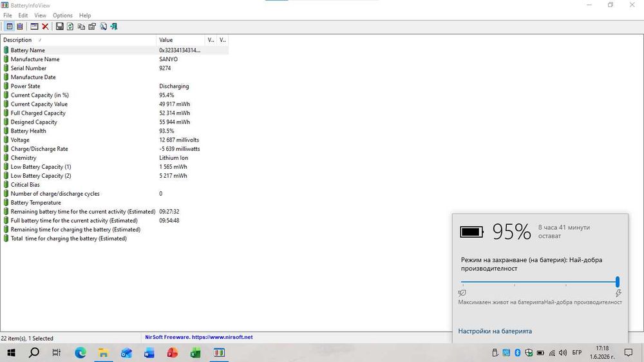Open Task View on the taskbar
Image resolution: width=644 pixels, height=362 pixels.
(x=57, y=352)
